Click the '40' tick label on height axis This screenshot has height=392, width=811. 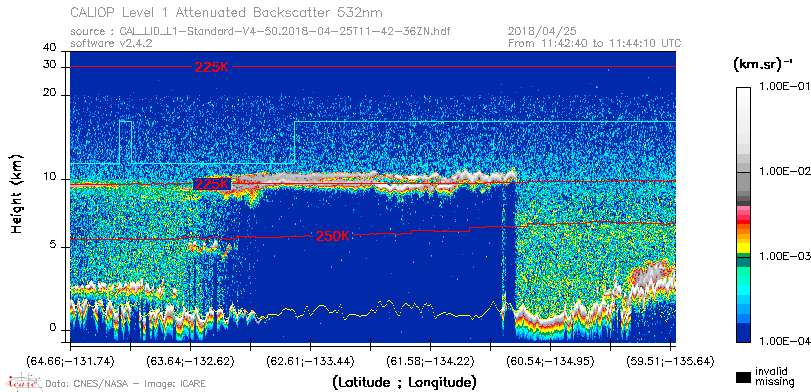click(50, 48)
